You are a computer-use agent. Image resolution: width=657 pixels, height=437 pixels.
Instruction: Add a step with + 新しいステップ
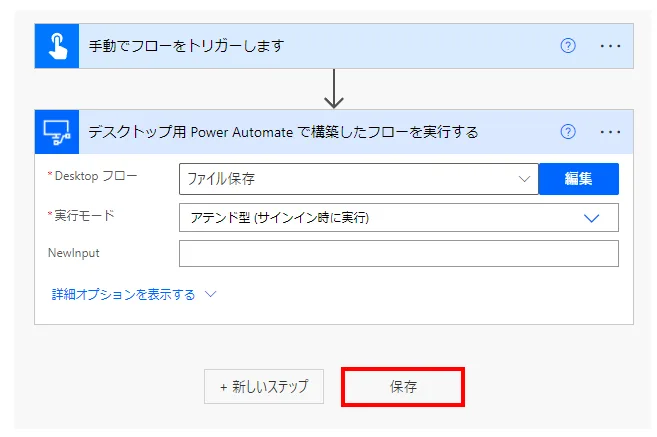point(264,386)
